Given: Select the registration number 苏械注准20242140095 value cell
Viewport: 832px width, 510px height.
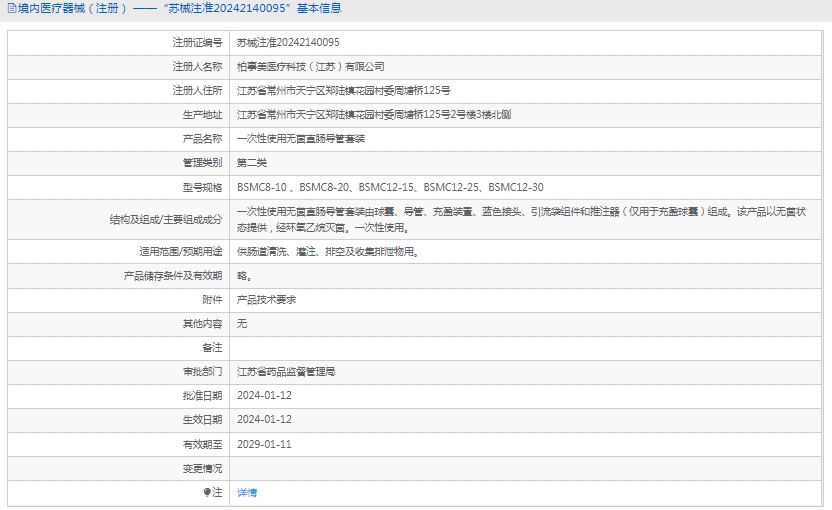Looking at the screenshot, I should tap(288, 43).
